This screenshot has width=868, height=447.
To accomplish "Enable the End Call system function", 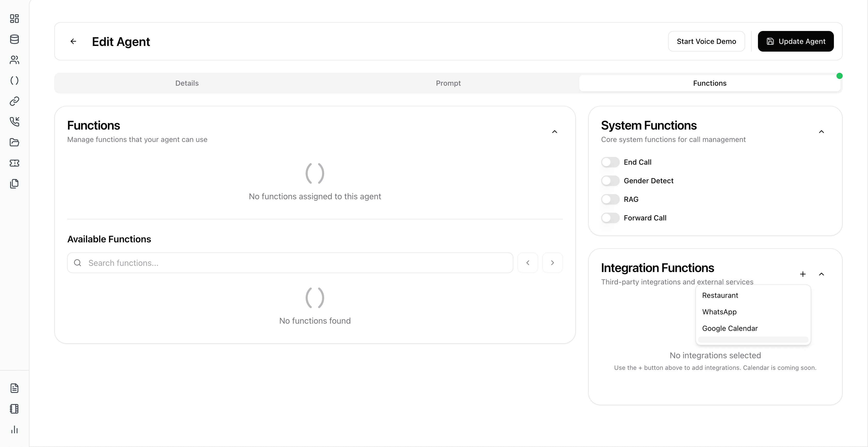I will click(x=610, y=162).
